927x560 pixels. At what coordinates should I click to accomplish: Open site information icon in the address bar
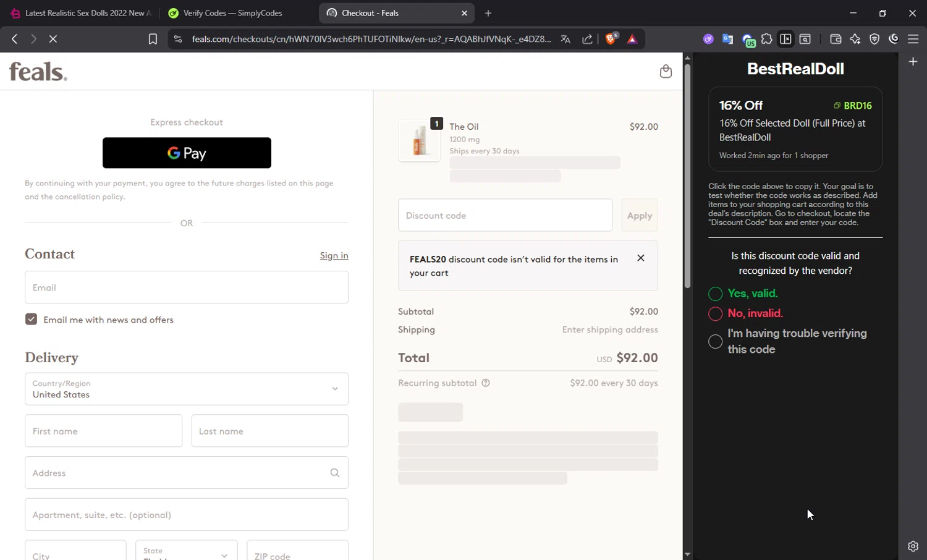(x=177, y=39)
